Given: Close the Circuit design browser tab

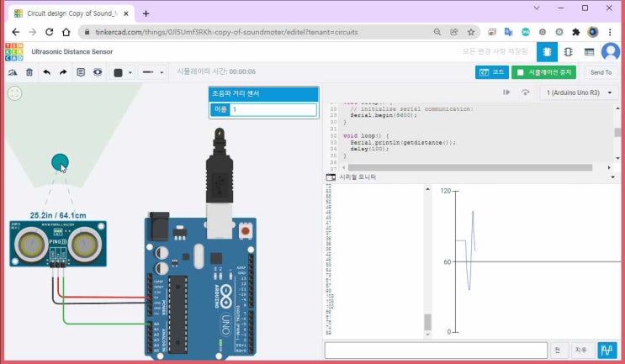Looking at the screenshot, I should point(126,13).
